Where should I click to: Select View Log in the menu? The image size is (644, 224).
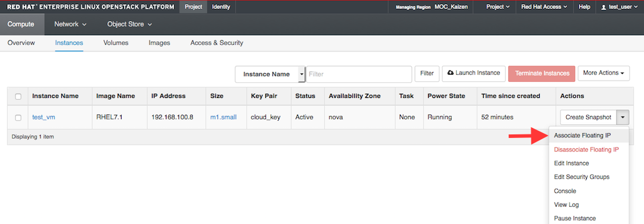pos(589,205)
